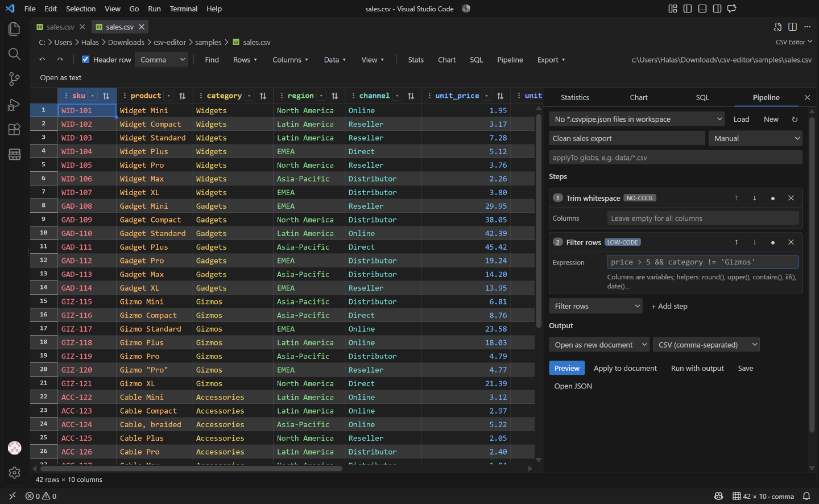Switch to the Statistics tab
Screen dimensions: 819x504
click(575, 98)
